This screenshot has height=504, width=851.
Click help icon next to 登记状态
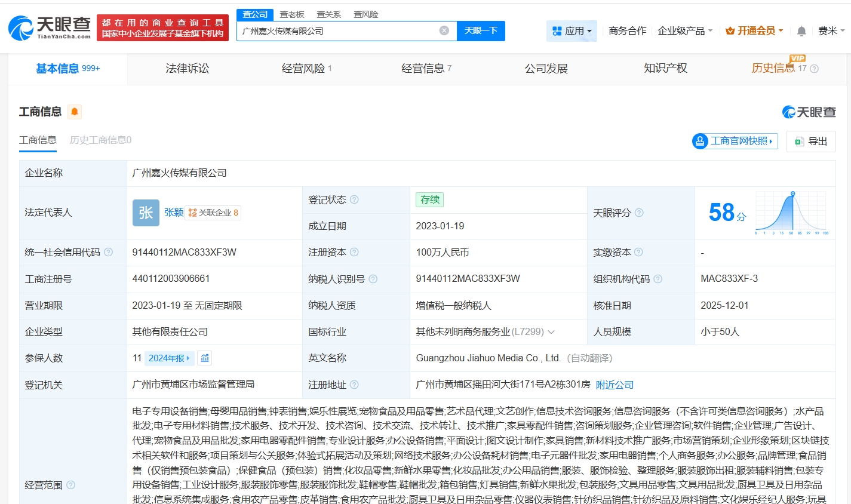coord(354,199)
